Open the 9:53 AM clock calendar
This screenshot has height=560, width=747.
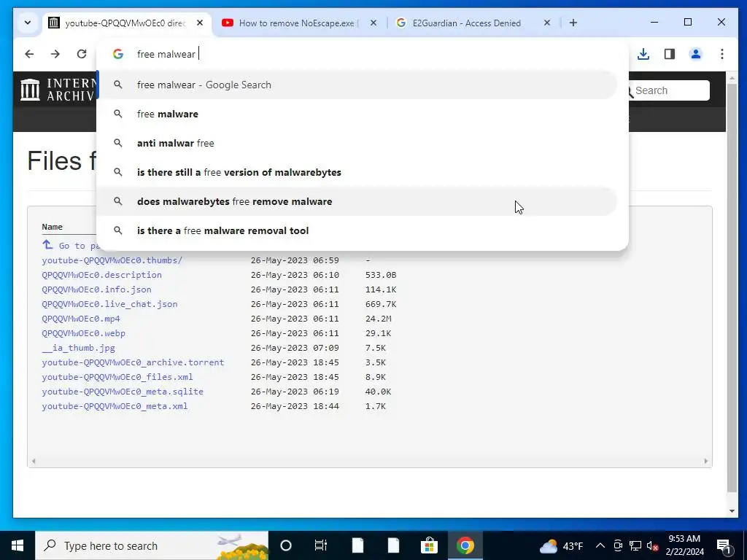click(684, 545)
